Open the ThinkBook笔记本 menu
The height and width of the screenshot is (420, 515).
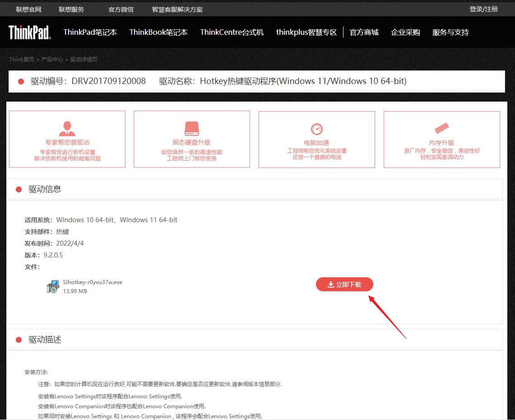coord(158,32)
